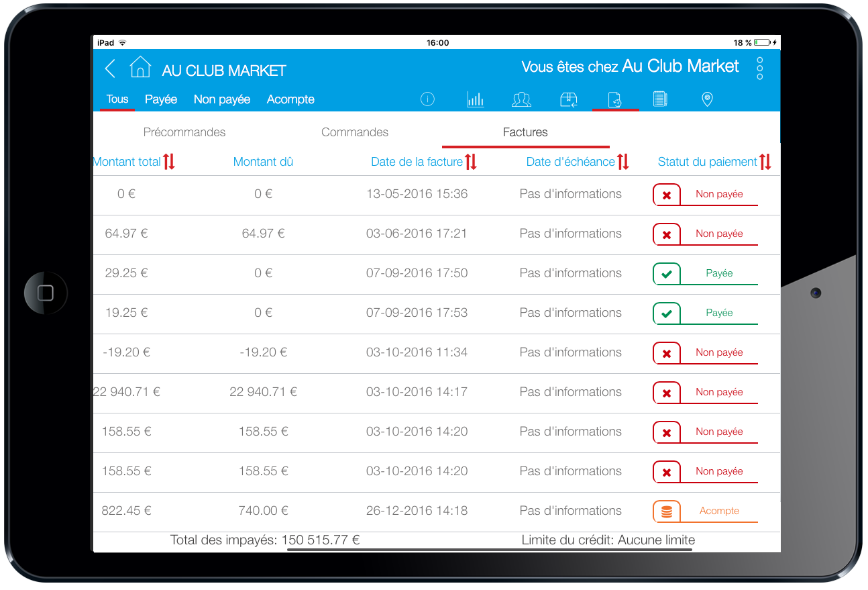Sort by Date de la facture arrows icon

coord(471,161)
